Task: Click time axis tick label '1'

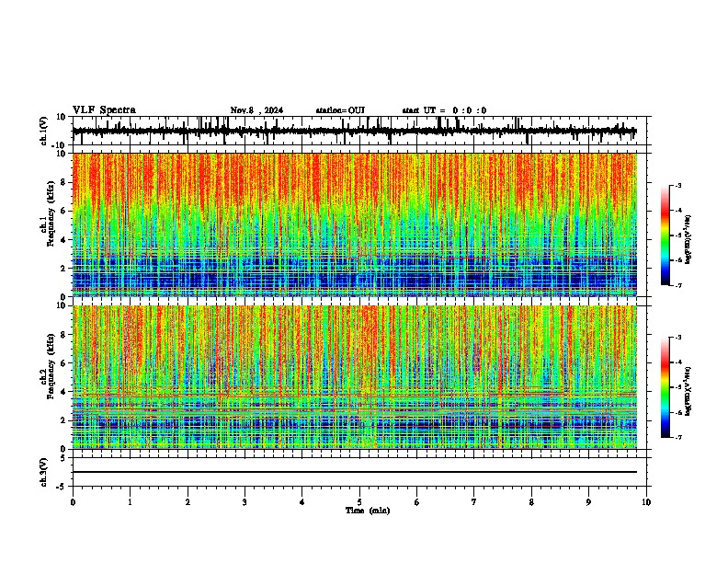Action: [x=130, y=502]
